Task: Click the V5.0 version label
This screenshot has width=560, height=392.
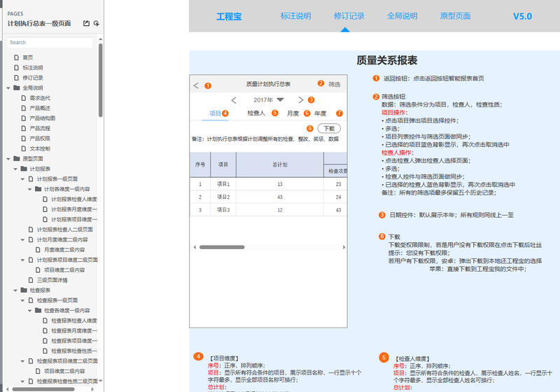Action: (x=522, y=16)
